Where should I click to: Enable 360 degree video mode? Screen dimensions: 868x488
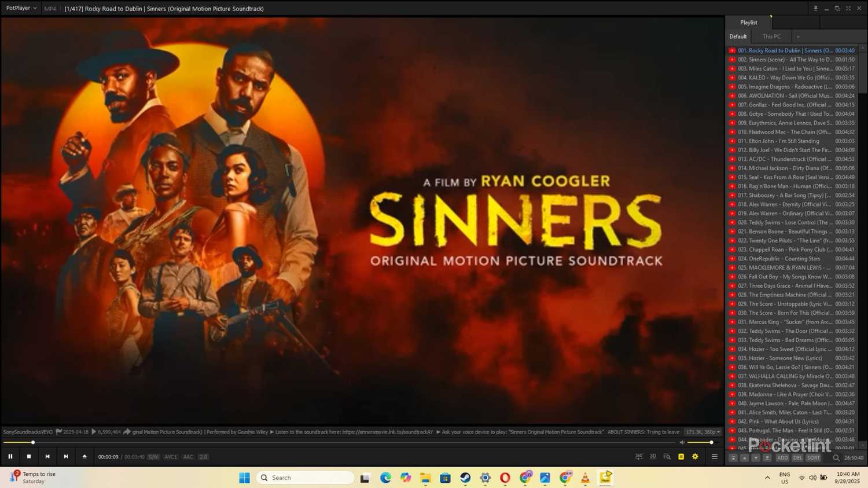pos(639,457)
